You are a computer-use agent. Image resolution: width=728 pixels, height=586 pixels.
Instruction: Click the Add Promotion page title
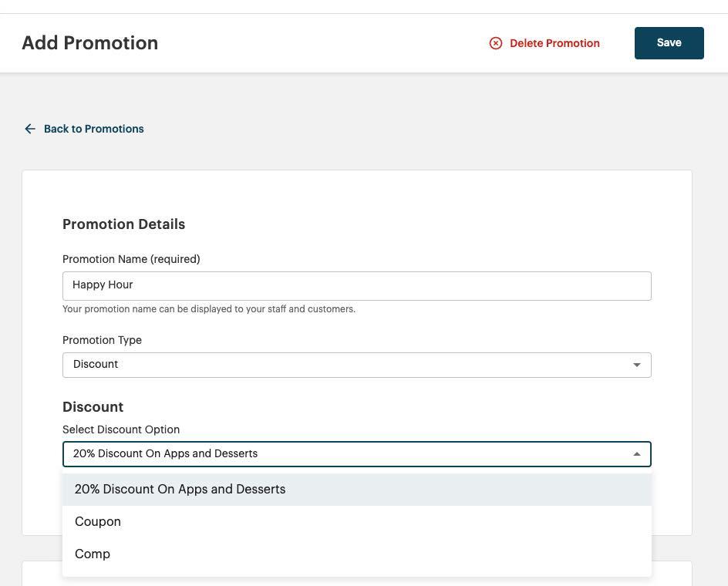pyautogui.click(x=89, y=42)
